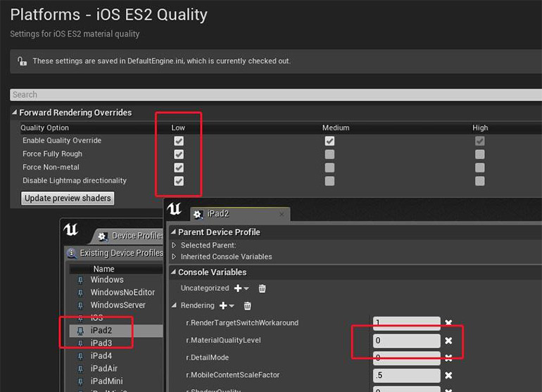This screenshot has height=392, width=542.
Task: Click pin icon next to iPad3 profile
Action: (x=80, y=343)
